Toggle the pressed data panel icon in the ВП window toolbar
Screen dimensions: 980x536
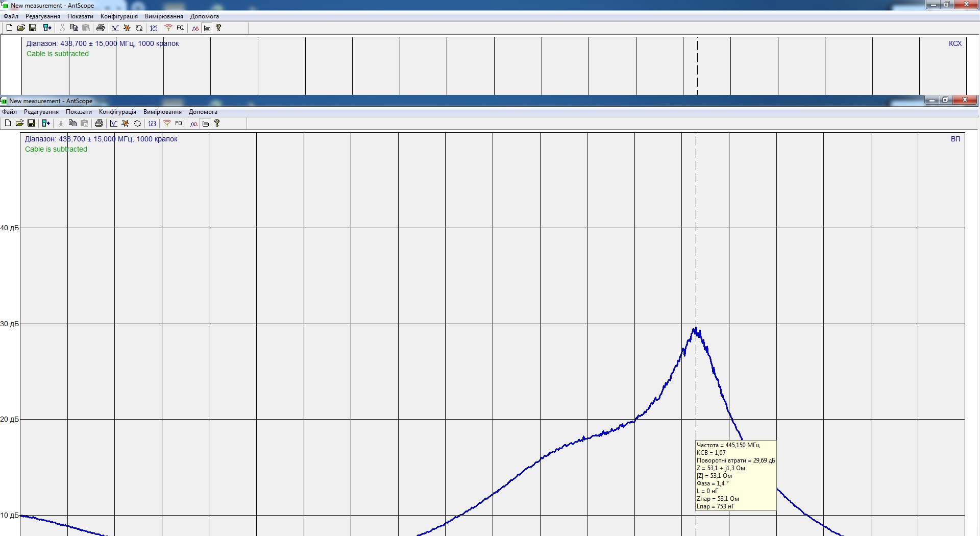point(206,123)
